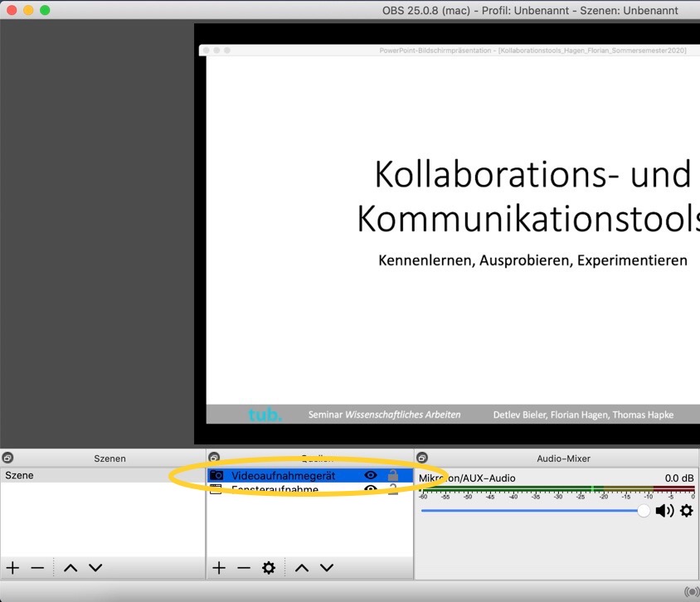Undock the Quellen panel with its float icon
This screenshot has width=700, height=602.
pos(214,458)
